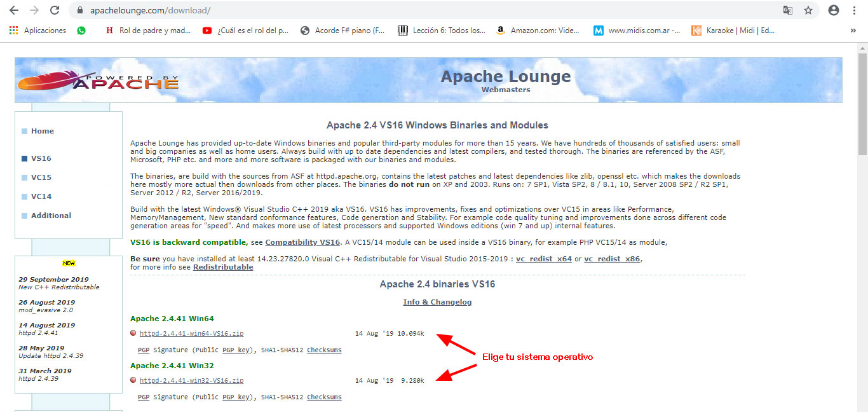868x412 pixels.
Task: Open the WhatsApp bookmark icon
Action: coord(81,30)
